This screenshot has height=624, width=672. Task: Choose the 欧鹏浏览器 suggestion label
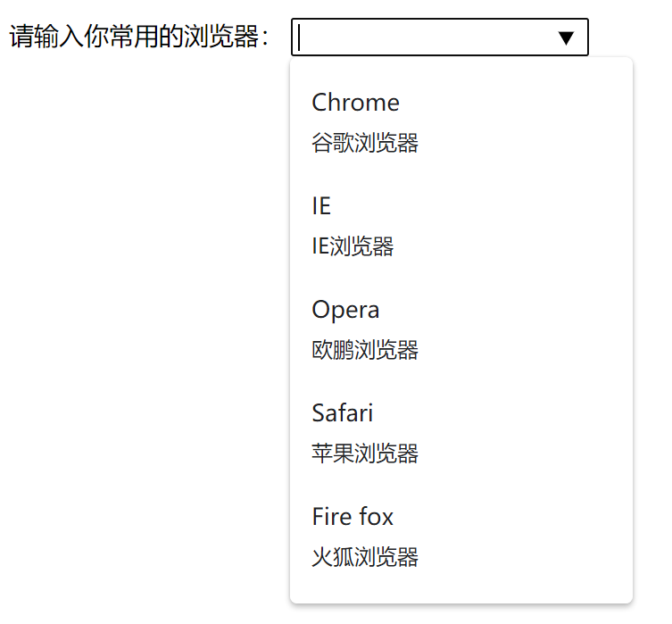[365, 350]
